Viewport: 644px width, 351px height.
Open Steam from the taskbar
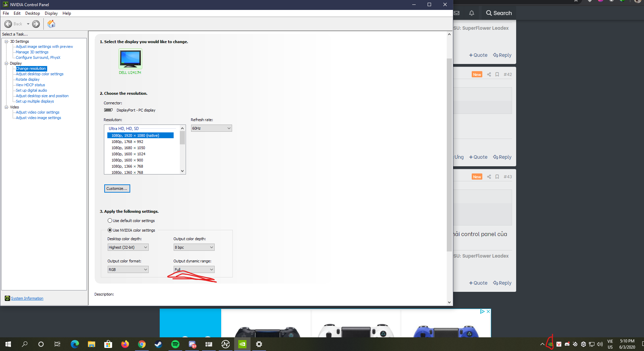tap(158, 344)
